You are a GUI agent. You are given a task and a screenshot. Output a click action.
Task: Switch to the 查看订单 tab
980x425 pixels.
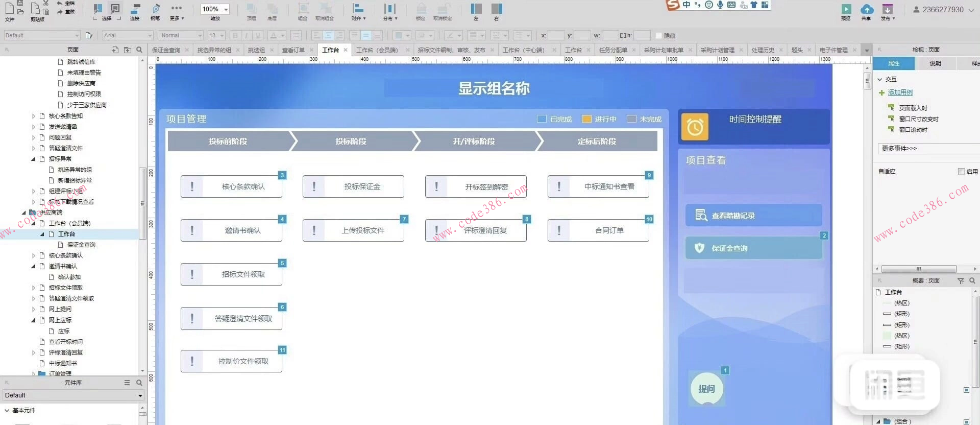point(293,50)
